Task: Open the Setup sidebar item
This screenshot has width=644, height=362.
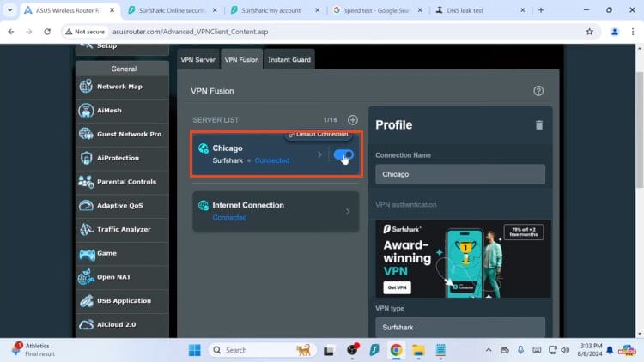Action: pos(122,46)
